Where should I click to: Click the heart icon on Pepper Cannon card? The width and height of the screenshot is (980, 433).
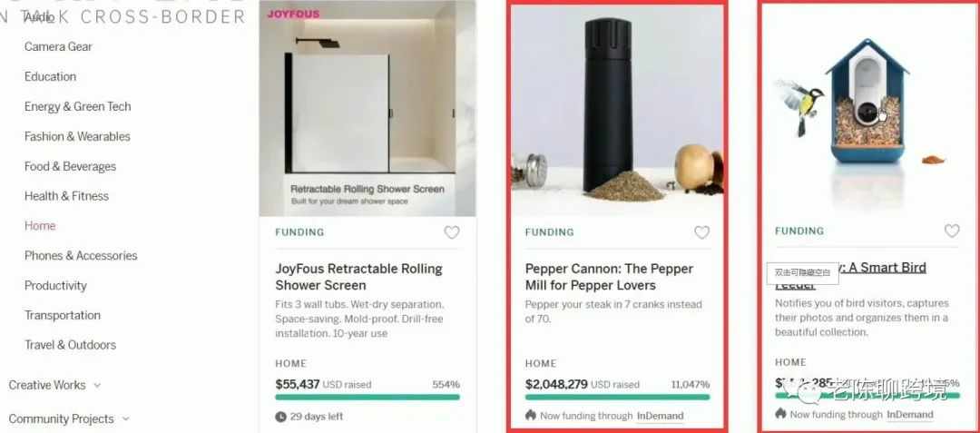click(701, 232)
